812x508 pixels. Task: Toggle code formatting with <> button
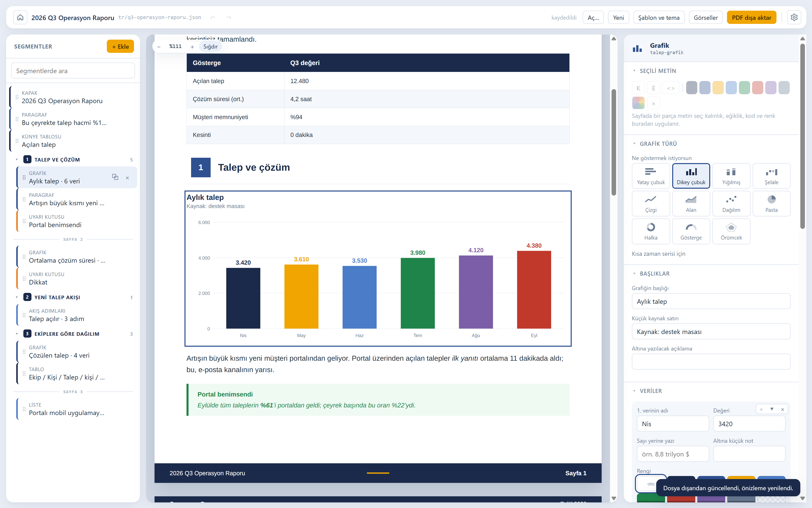[671, 88]
